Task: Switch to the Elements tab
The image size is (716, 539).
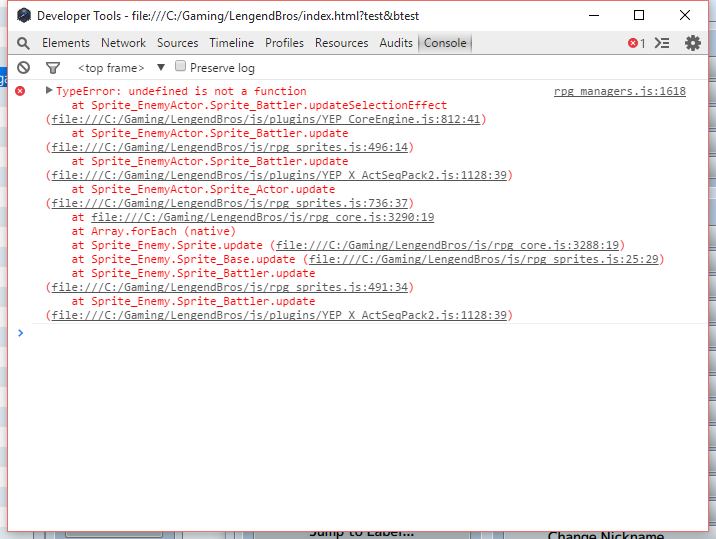Action: (x=66, y=43)
